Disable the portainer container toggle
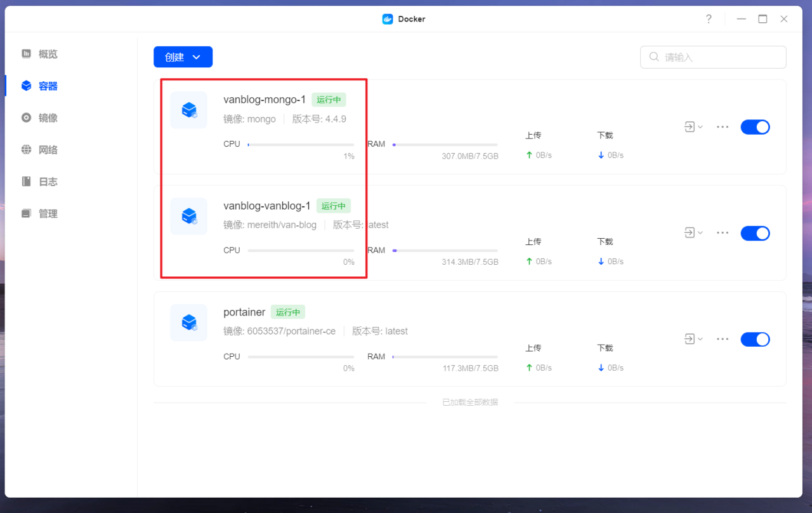 (755, 339)
